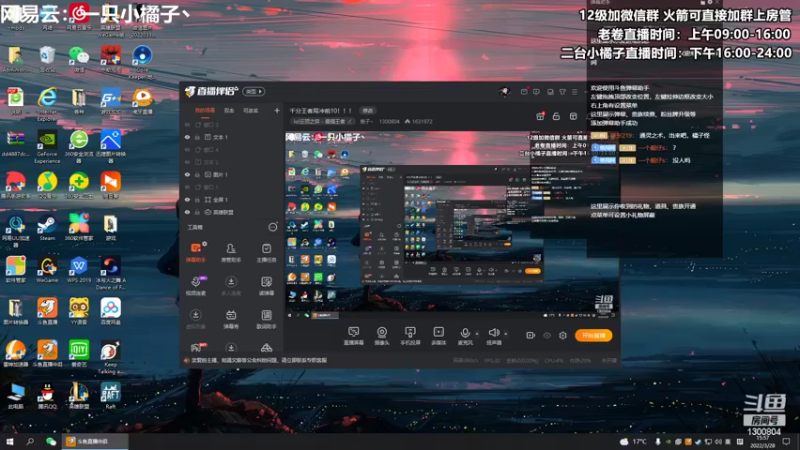800x450 pixels.
Task: Click the record video icon beside the gear
Action: [531, 335]
